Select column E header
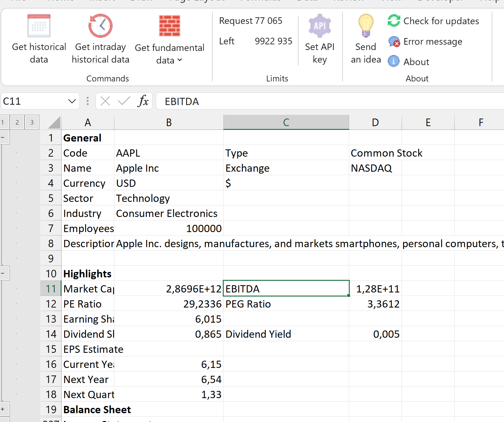504x422 pixels. pos(428,122)
